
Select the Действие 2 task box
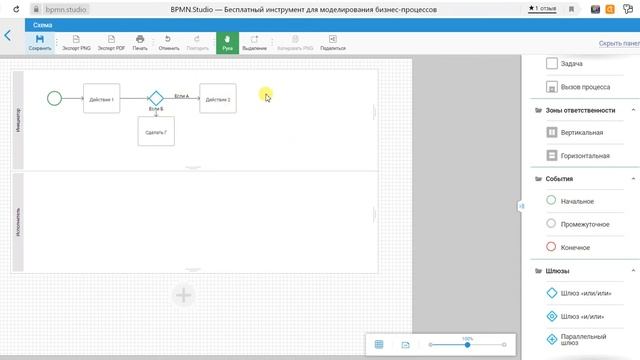218,98
